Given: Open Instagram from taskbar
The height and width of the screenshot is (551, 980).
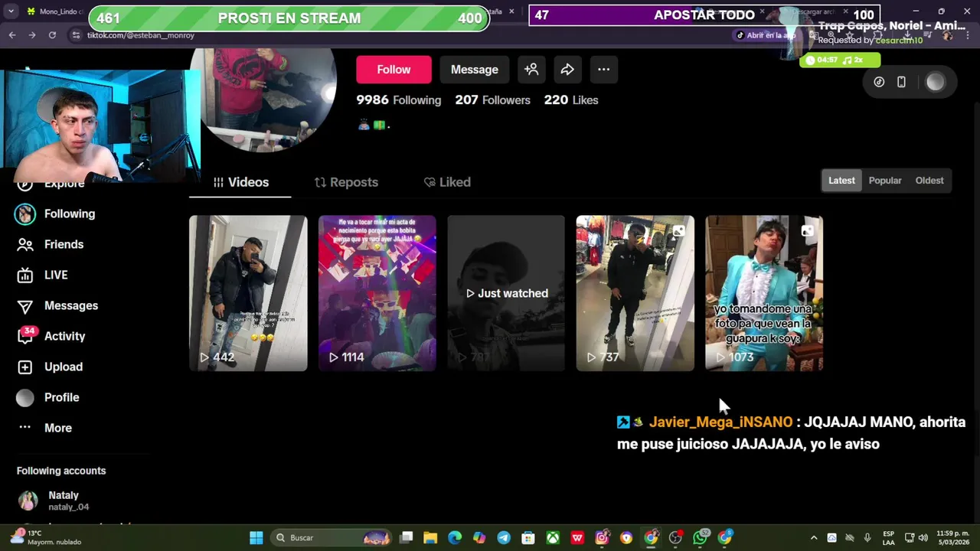Looking at the screenshot, I should tap(602, 538).
